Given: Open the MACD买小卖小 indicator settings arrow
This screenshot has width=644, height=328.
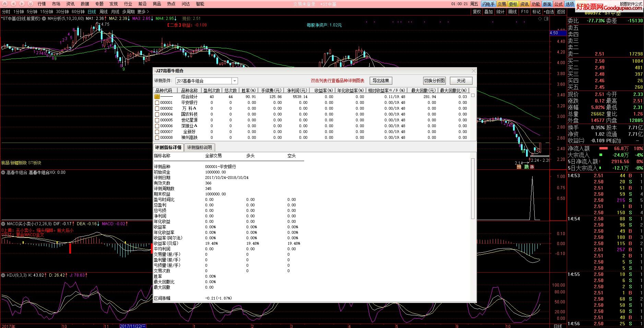Looking at the screenshot, I should pos(3,223).
